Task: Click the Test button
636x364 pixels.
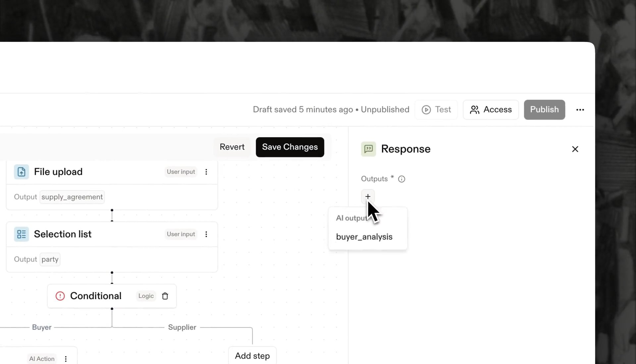Action: click(436, 110)
